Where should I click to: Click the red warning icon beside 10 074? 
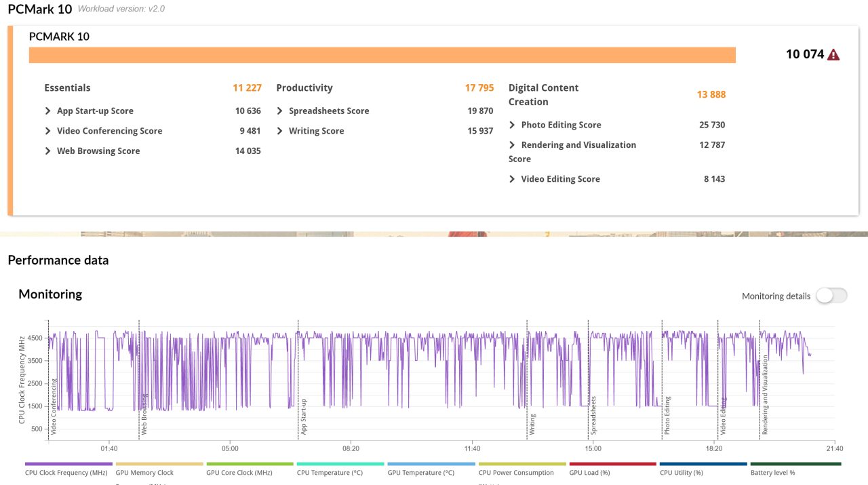tap(833, 55)
